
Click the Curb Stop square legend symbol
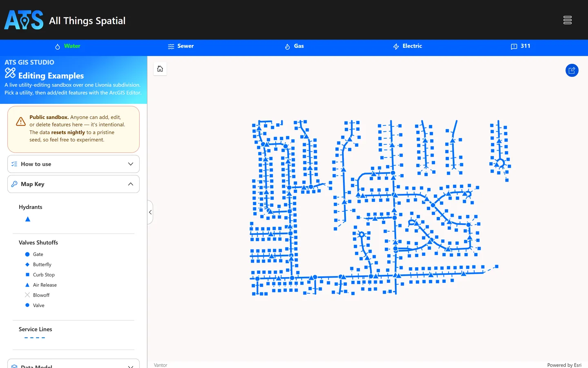[x=27, y=275]
